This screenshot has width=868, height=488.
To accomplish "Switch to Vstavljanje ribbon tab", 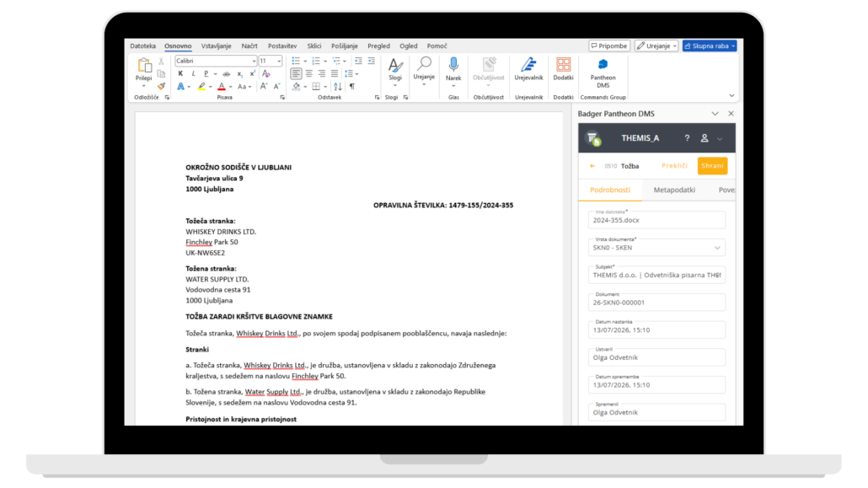I will [x=216, y=46].
